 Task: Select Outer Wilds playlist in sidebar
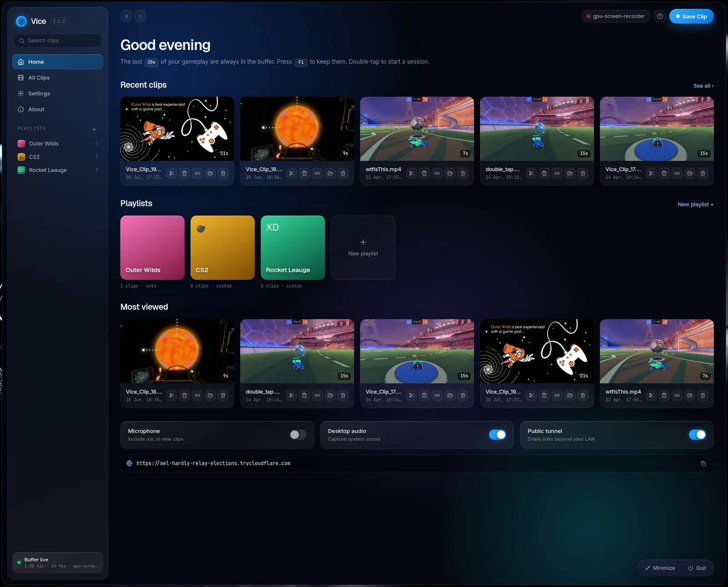click(58, 144)
